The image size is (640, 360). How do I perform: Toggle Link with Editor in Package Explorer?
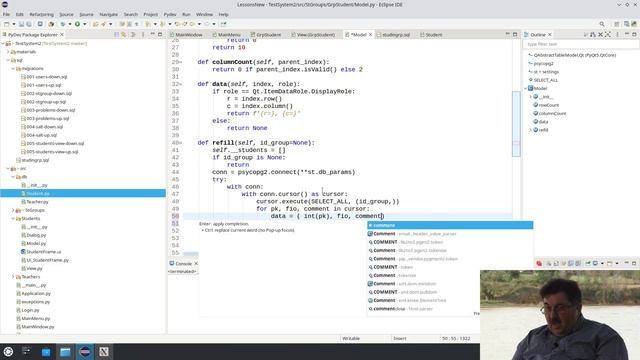point(124,35)
